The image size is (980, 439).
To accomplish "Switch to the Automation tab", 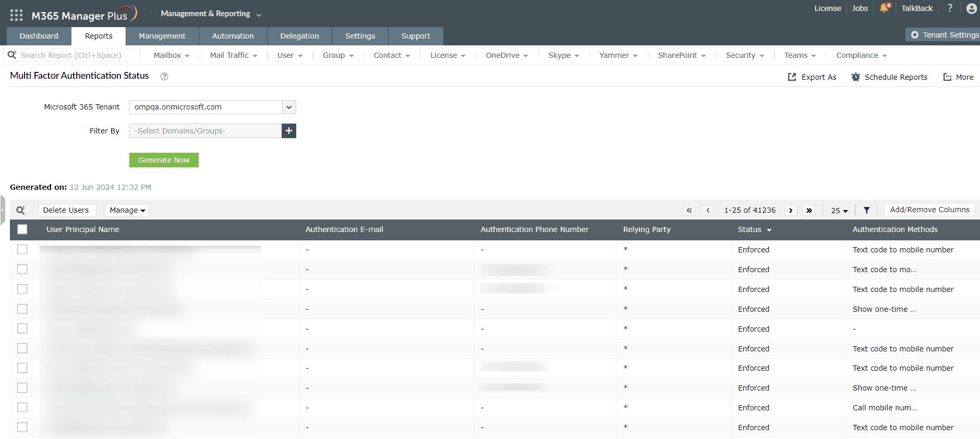I will pos(233,36).
